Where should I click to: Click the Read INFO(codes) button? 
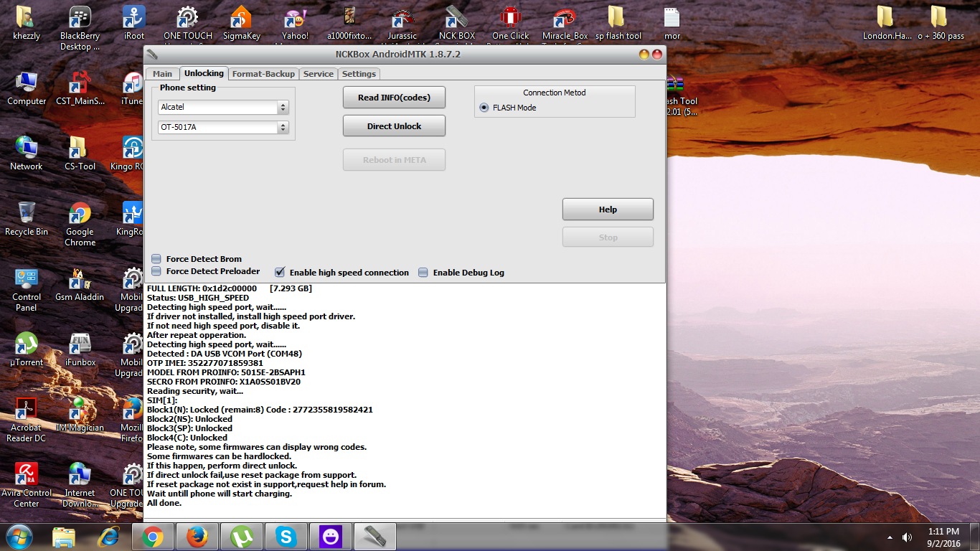click(x=394, y=98)
